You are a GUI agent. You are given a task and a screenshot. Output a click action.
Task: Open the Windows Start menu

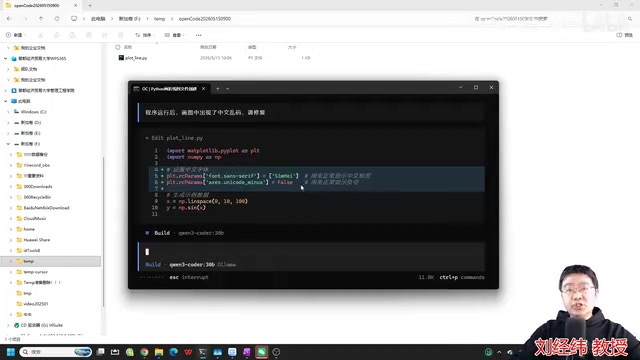(x=11, y=352)
